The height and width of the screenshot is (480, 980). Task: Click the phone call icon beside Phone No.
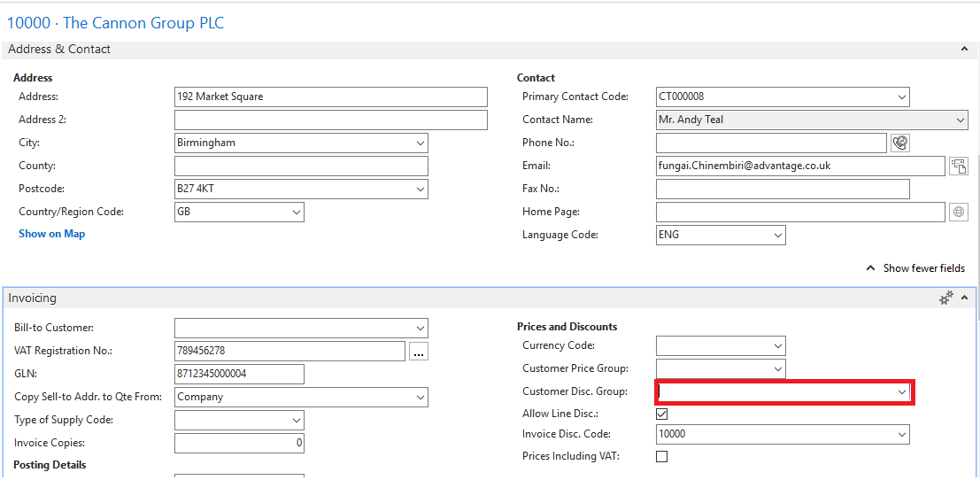[900, 143]
